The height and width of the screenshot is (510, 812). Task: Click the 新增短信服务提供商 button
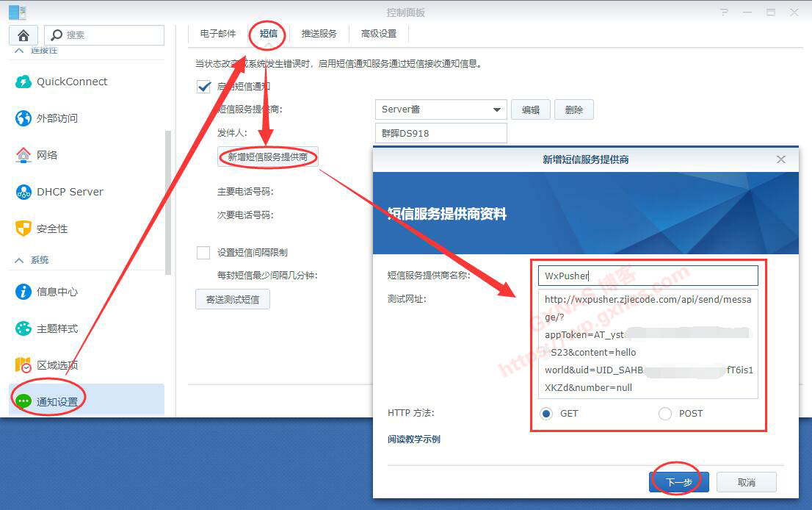(268, 157)
